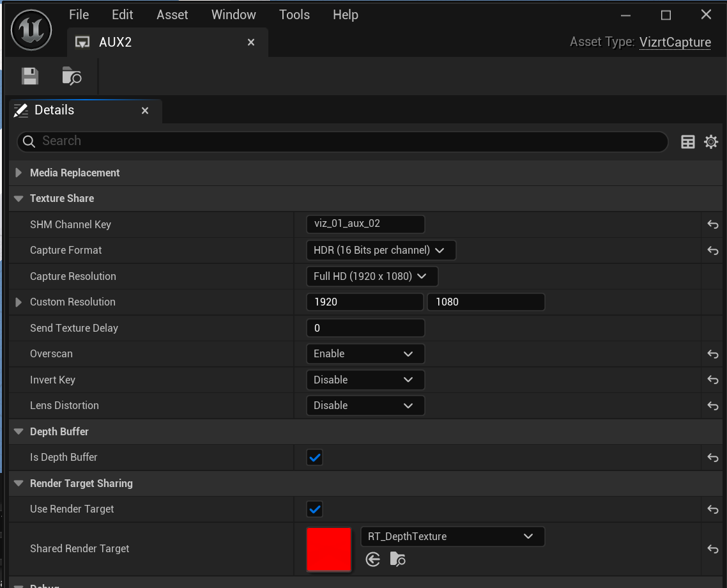
Task: Reset SHM Channel Key to default
Action: click(713, 224)
